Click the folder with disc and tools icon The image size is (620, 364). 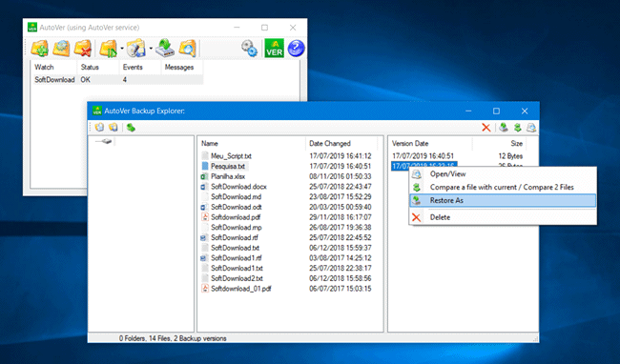(136, 49)
